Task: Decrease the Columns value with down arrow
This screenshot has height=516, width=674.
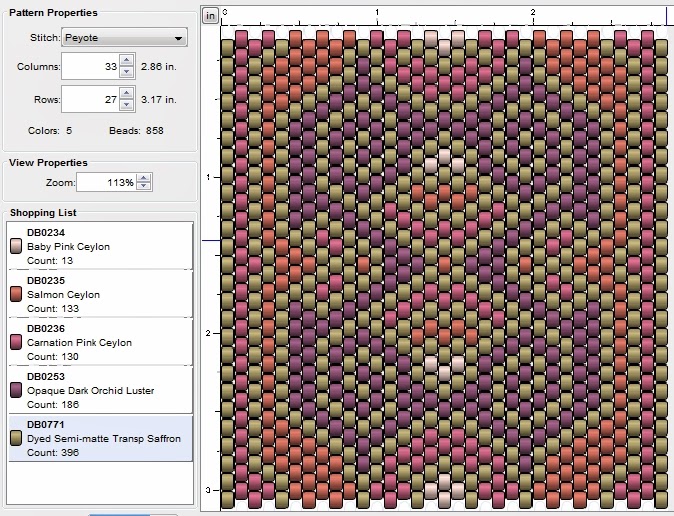Action: tap(126, 71)
